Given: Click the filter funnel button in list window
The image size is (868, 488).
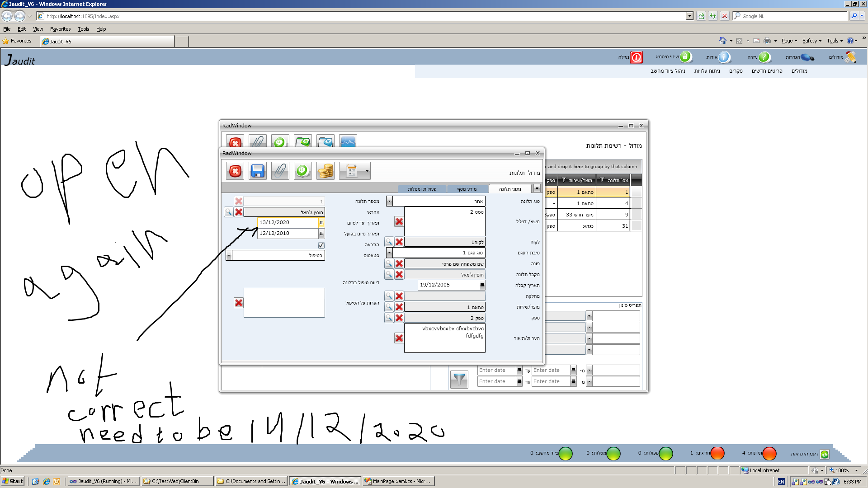Looking at the screenshot, I should [459, 379].
